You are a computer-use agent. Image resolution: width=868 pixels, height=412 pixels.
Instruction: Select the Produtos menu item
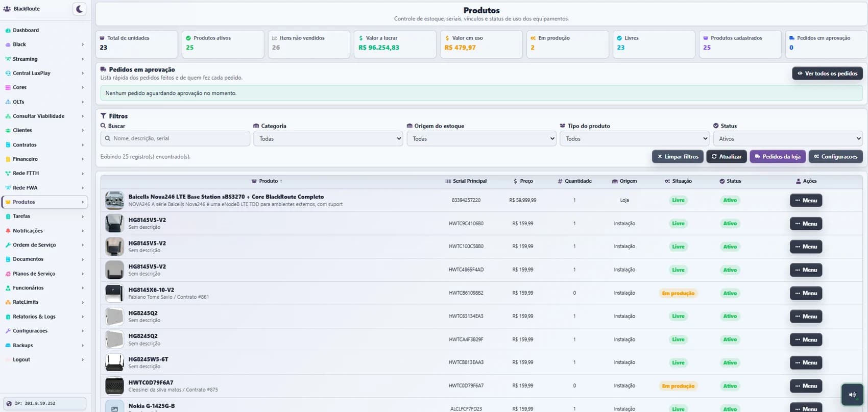pyautogui.click(x=44, y=202)
